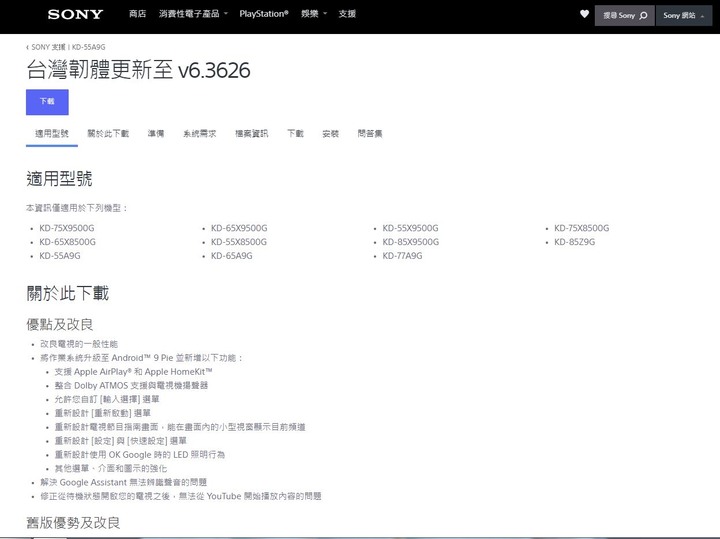Click the Google Assistant issue bullet

(124, 482)
